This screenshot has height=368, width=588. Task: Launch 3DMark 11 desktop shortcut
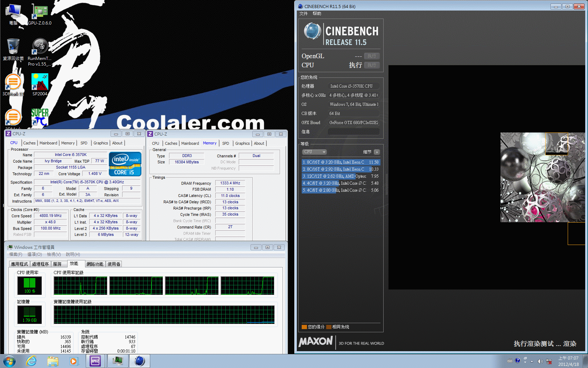point(13,84)
